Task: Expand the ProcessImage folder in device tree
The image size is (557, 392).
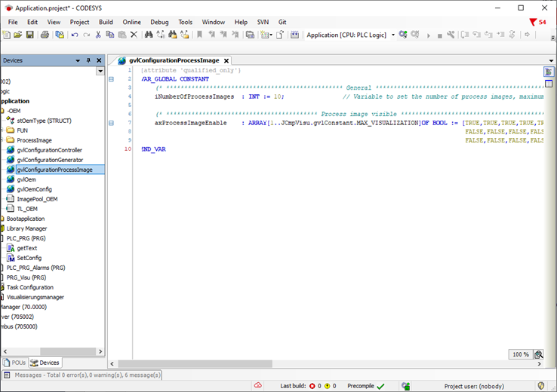Action: click(2, 140)
